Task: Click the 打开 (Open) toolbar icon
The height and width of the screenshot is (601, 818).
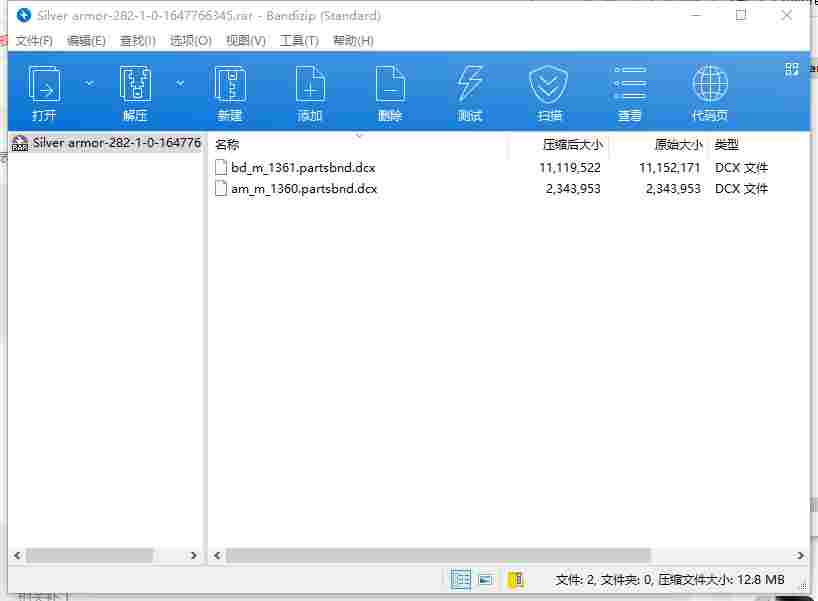Action: (44, 83)
